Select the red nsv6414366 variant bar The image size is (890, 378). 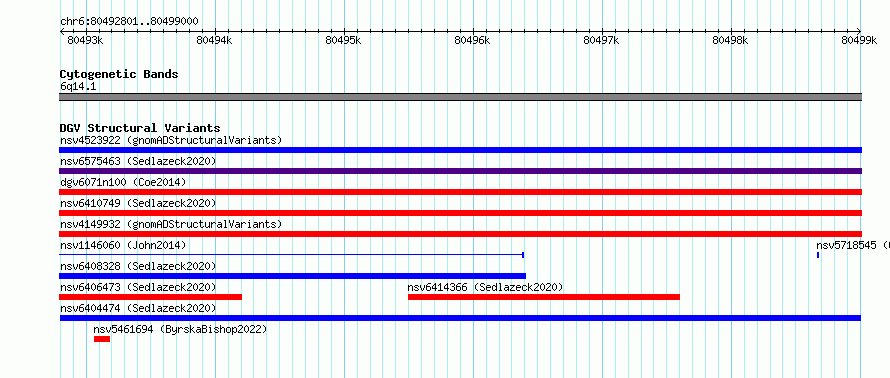(x=544, y=297)
